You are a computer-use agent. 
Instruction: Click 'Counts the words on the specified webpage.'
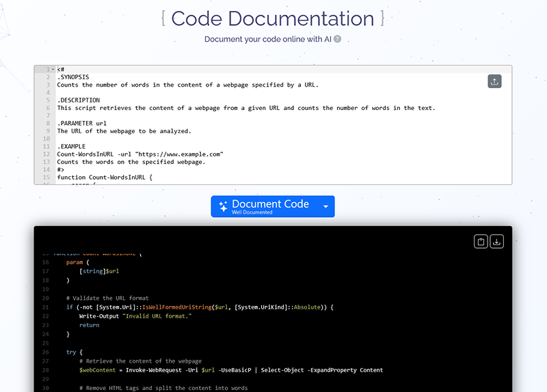point(131,162)
